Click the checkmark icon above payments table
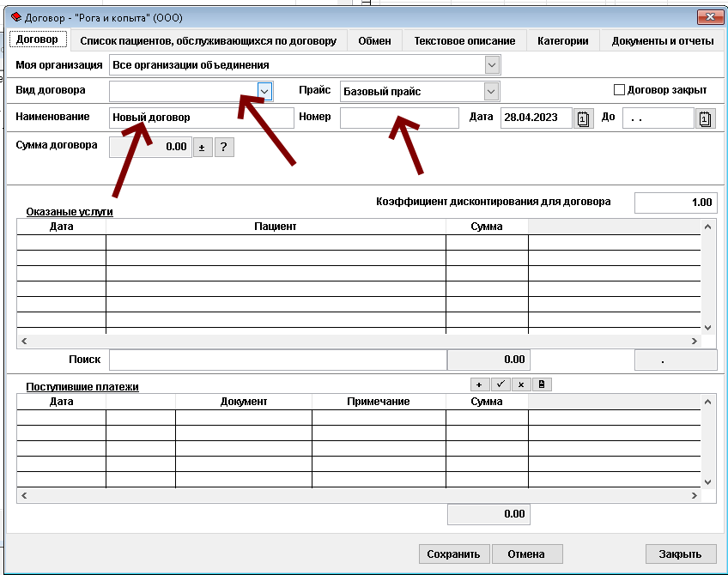This screenshot has width=728, height=575. click(500, 384)
